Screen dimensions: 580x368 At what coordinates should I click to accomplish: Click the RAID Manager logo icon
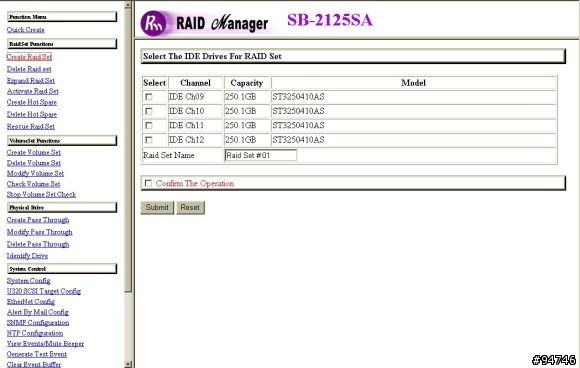click(x=154, y=23)
